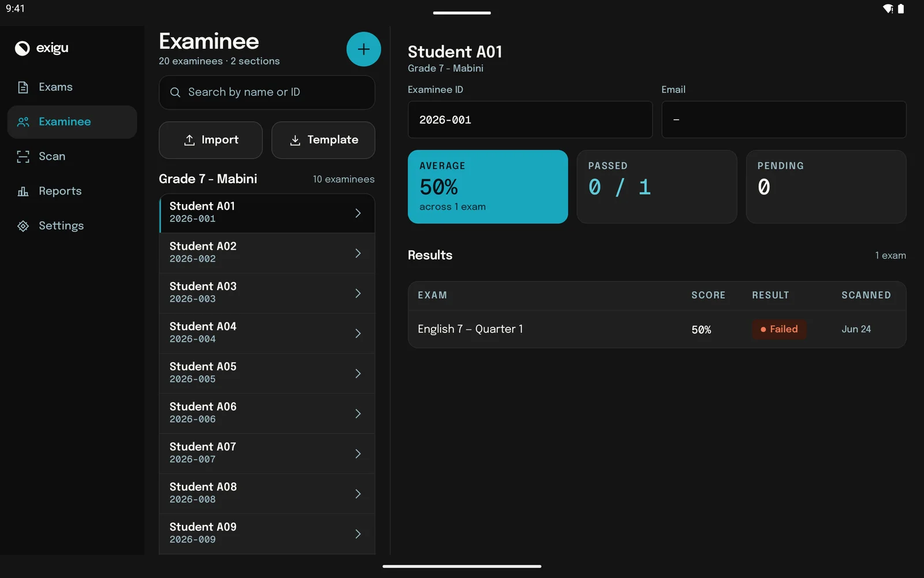Open Reports chart icon

point(23,191)
